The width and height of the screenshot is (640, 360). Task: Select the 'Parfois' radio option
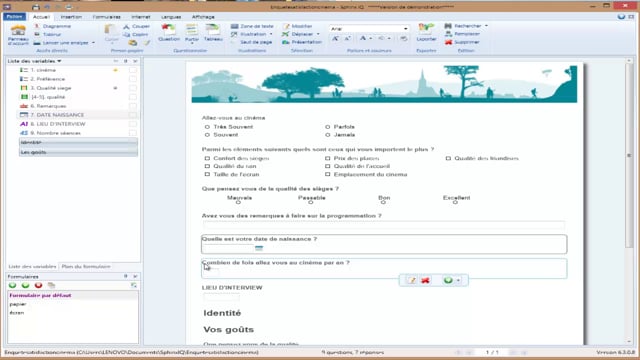pyautogui.click(x=327, y=127)
